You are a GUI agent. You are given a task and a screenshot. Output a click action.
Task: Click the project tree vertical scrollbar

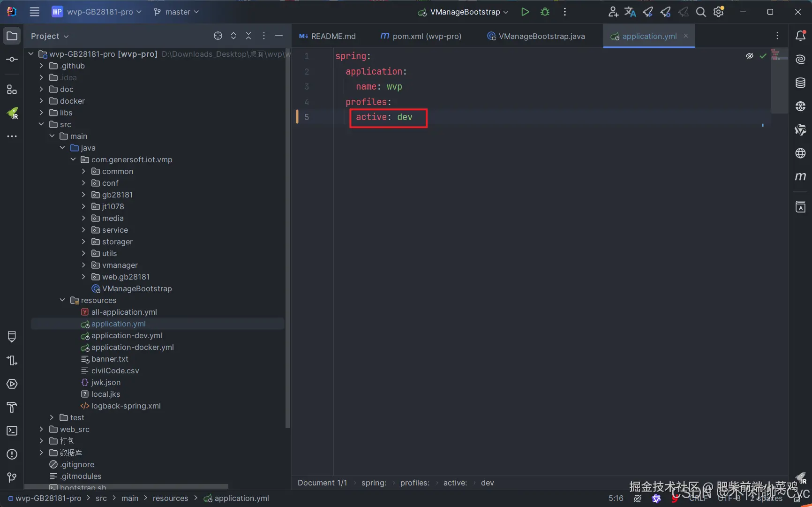coord(288,237)
